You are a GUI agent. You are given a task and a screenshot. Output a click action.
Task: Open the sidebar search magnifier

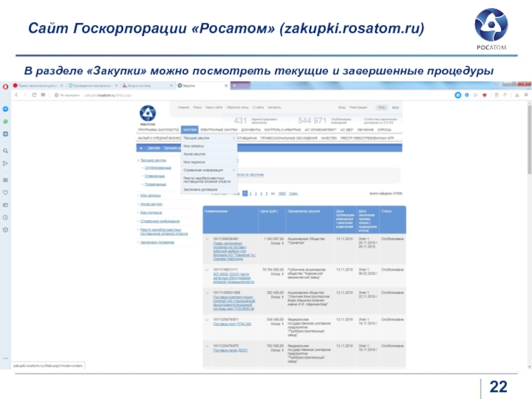click(x=5, y=151)
